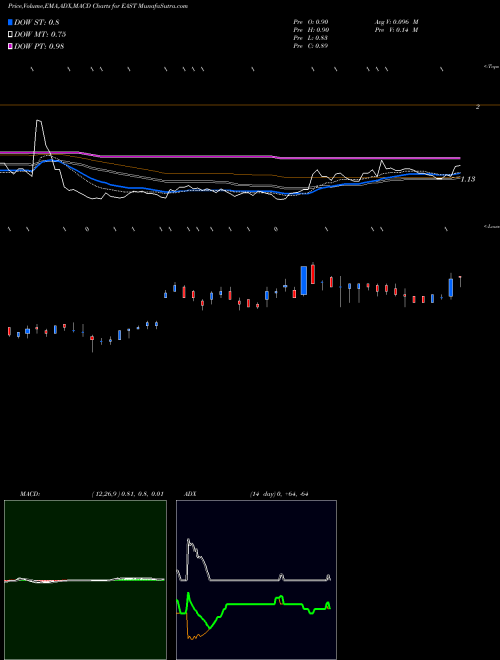
Task: Click the 'MACD:' panel heading
Action: point(30,494)
